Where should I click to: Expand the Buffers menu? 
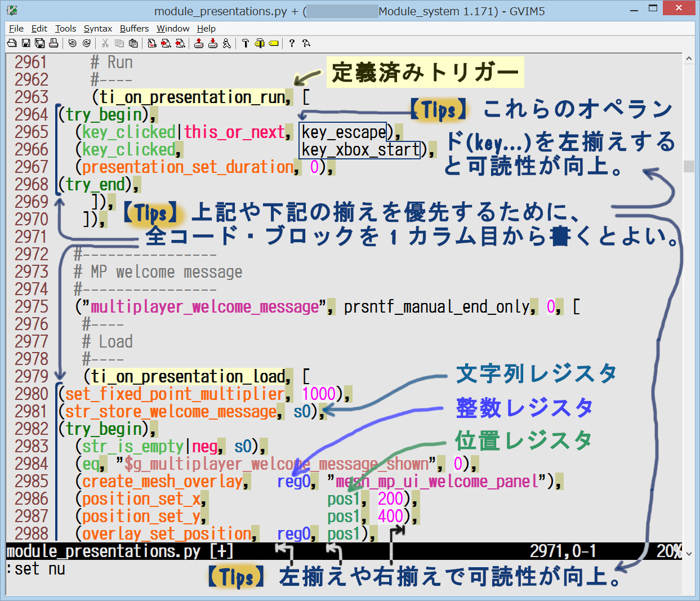[134, 29]
